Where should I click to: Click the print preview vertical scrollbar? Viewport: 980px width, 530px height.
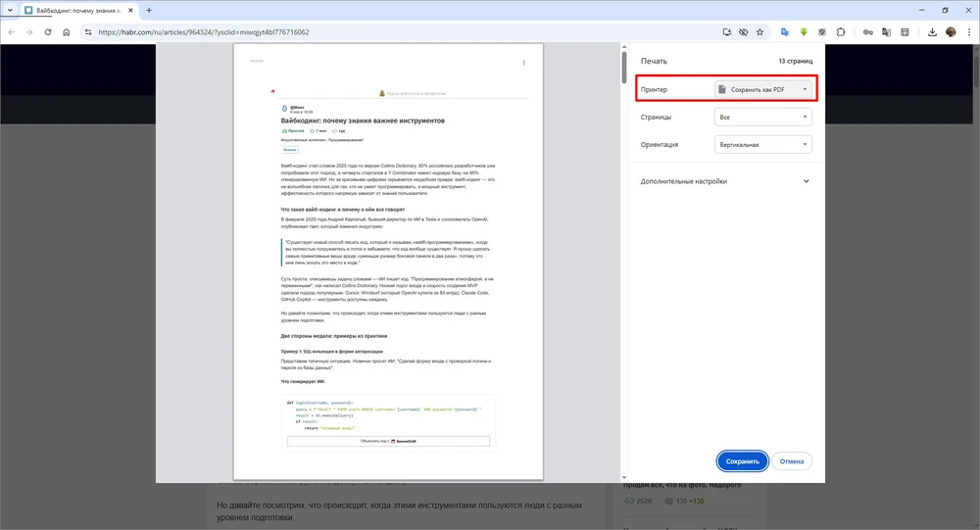pos(625,67)
